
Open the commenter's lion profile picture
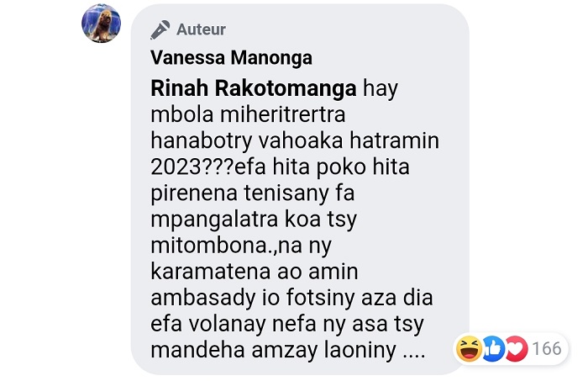pyautogui.click(x=102, y=24)
